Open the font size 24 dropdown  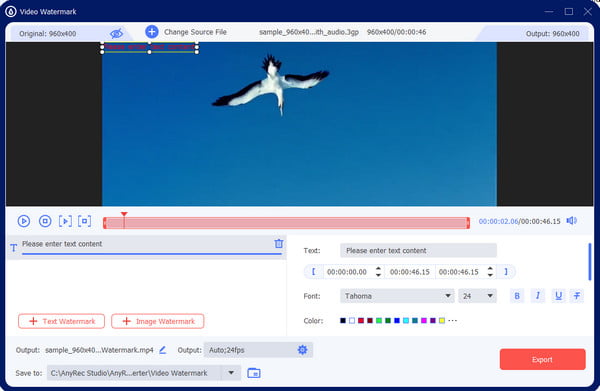[x=477, y=296]
